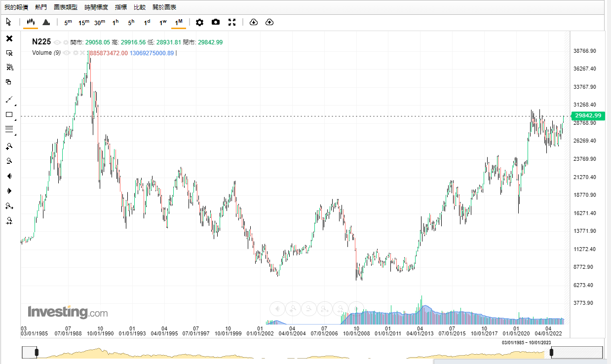Set interval to 30 minutes
The image size is (611, 364).
tap(100, 22)
